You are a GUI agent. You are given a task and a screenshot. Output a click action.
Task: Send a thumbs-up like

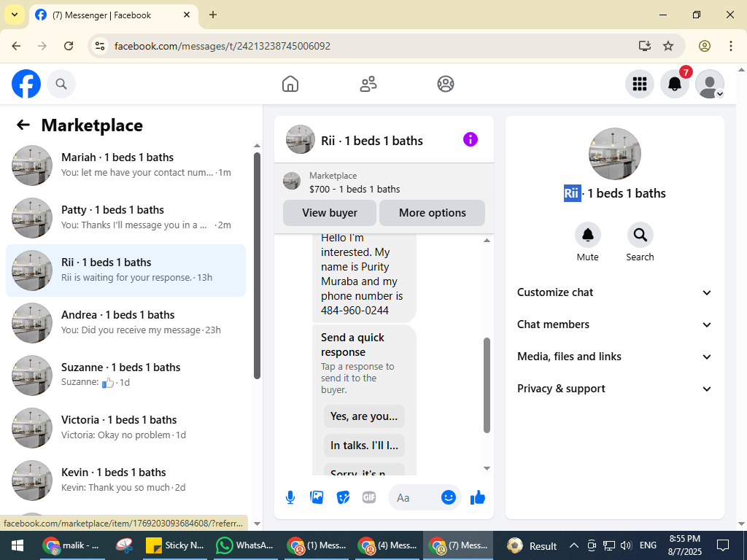click(x=477, y=497)
